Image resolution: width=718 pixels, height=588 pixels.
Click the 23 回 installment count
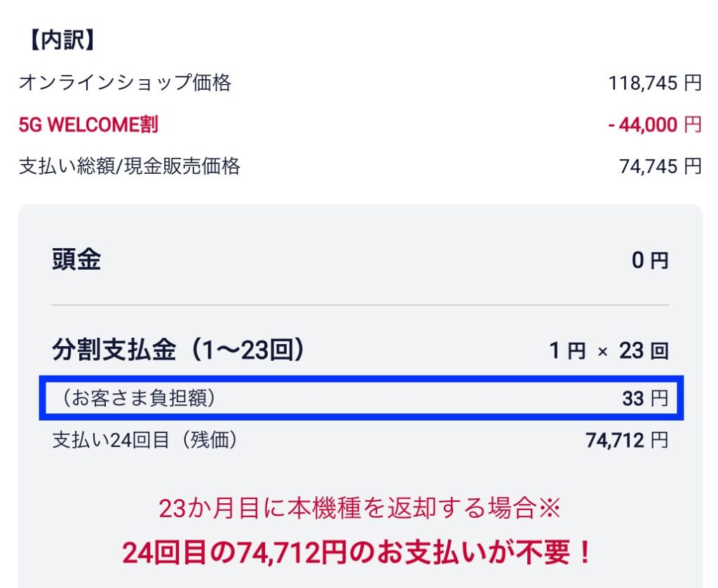pos(643,350)
